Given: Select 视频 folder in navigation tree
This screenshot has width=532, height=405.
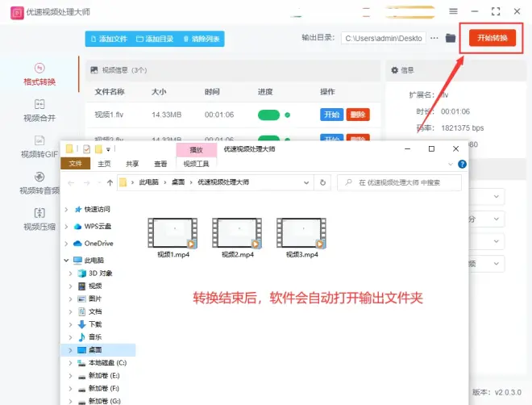Looking at the screenshot, I should 95,286.
